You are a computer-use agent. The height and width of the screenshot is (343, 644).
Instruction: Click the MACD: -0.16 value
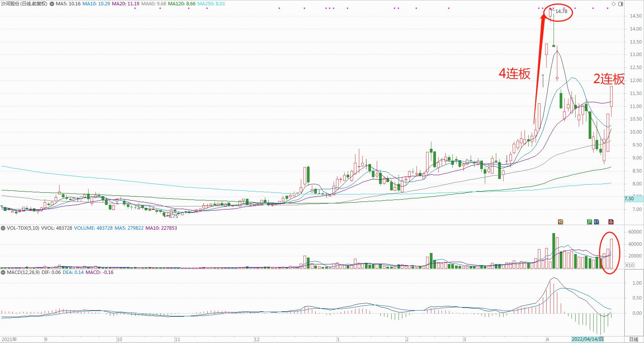[x=100, y=272]
